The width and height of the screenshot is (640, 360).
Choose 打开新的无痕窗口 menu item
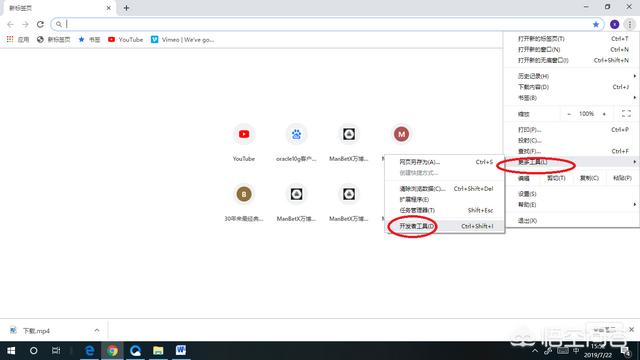[571, 60]
